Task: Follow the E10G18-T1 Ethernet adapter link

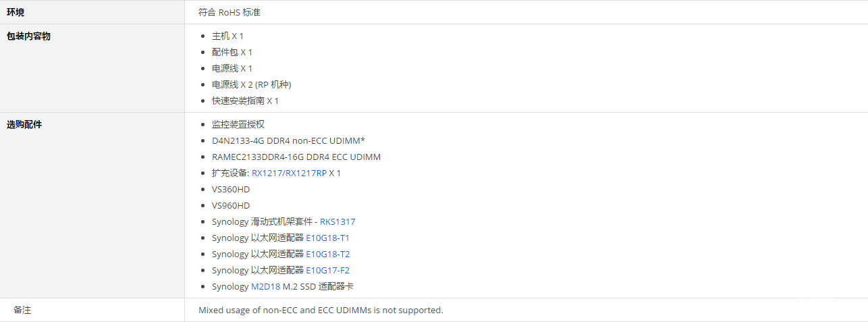Action: 327,238
